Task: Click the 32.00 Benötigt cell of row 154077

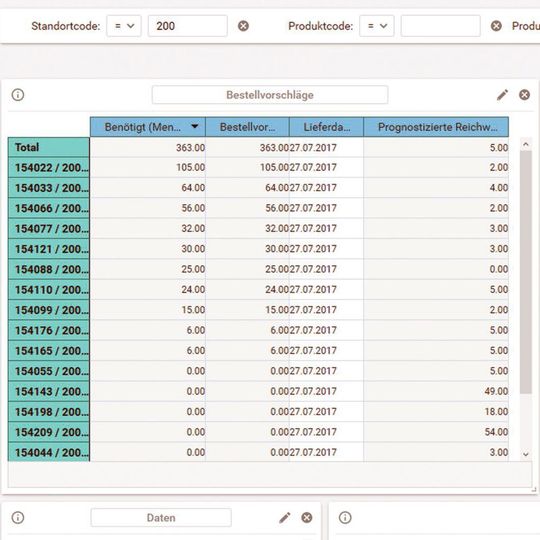Action: tap(148, 229)
